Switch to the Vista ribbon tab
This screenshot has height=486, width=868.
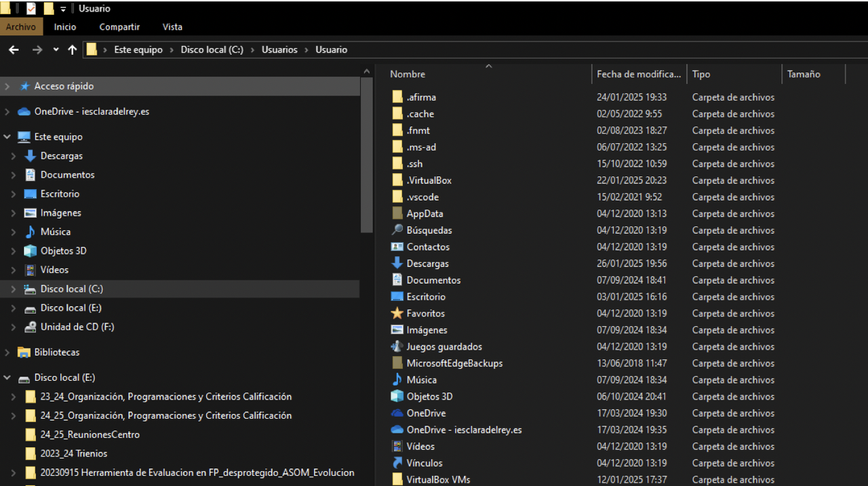172,27
